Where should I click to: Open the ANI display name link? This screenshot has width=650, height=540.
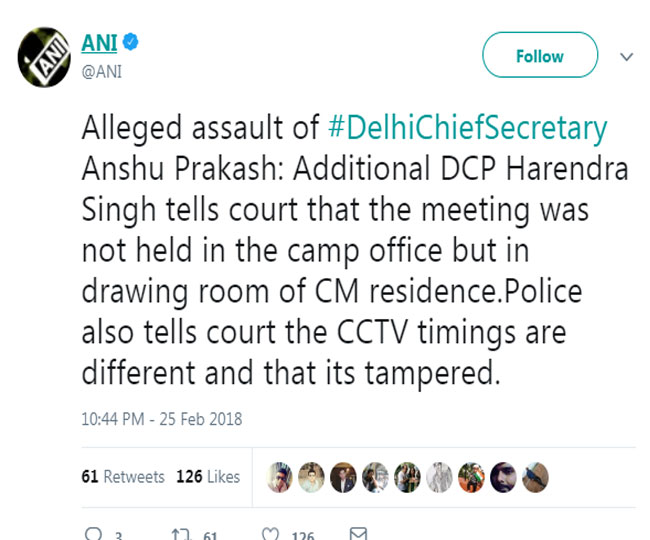tap(98, 43)
